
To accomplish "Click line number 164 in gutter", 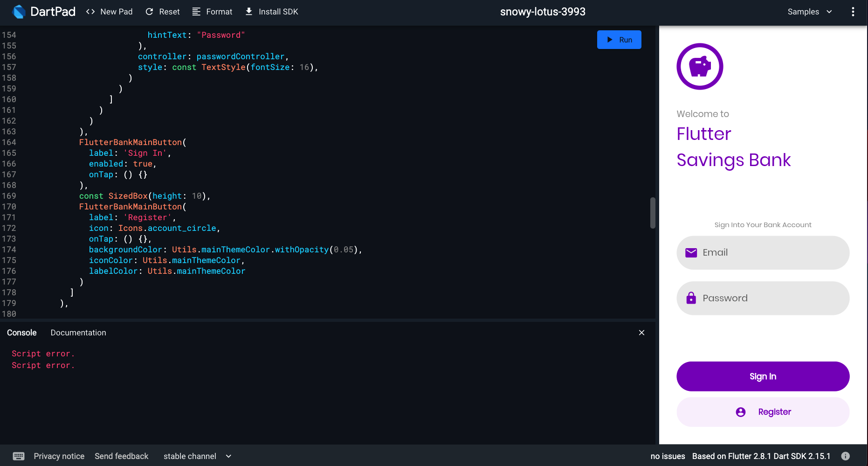I will pyautogui.click(x=9, y=142).
